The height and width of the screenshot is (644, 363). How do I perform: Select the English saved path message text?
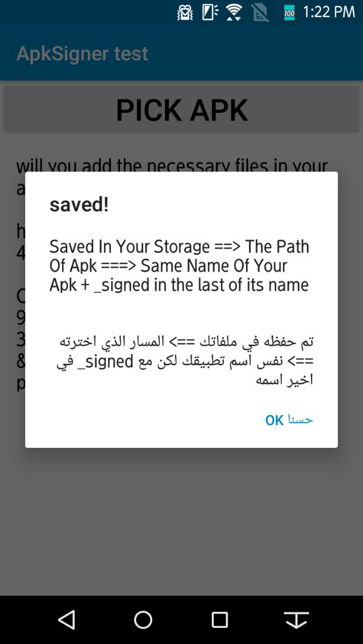tap(179, 265)
